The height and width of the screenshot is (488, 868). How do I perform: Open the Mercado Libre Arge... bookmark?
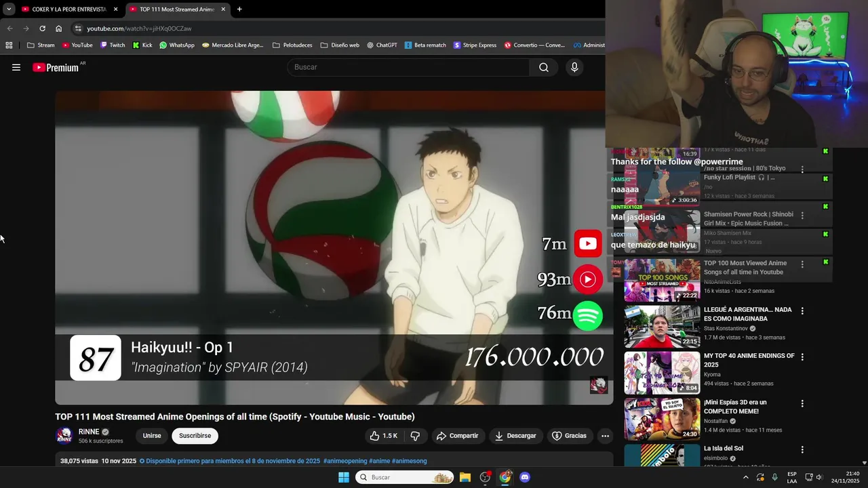(233, 45)
